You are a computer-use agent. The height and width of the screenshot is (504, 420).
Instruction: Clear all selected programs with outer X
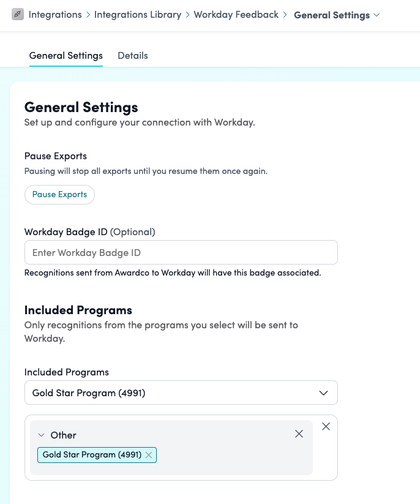[326, 427]
